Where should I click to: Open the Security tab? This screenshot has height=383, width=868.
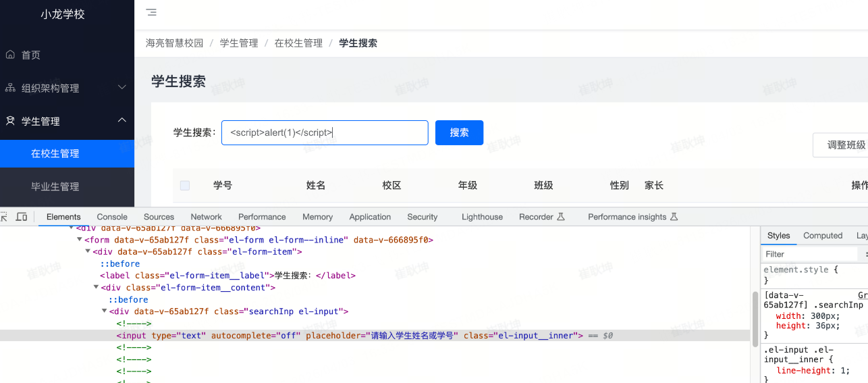[423, 217]
